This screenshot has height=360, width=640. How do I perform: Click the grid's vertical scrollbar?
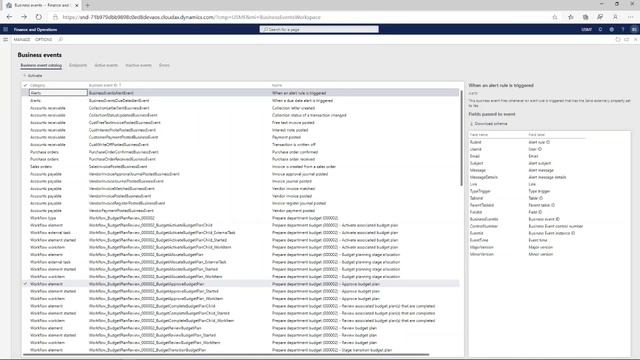462,139
